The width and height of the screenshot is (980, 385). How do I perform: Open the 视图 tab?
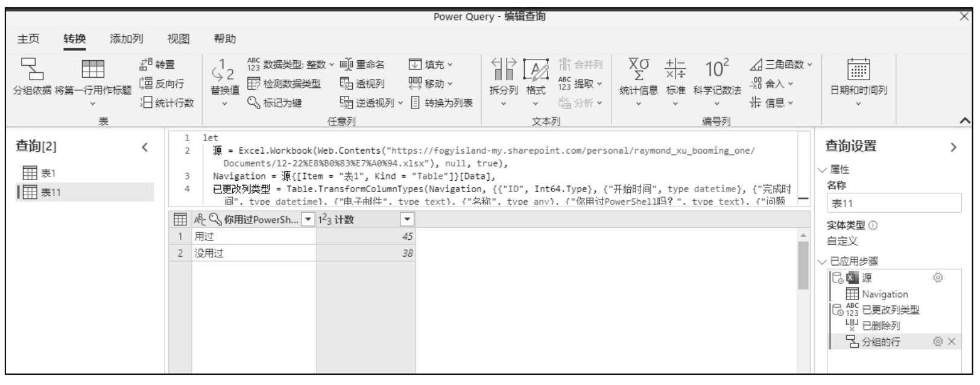pyautogui.click(x=179, y=39)
